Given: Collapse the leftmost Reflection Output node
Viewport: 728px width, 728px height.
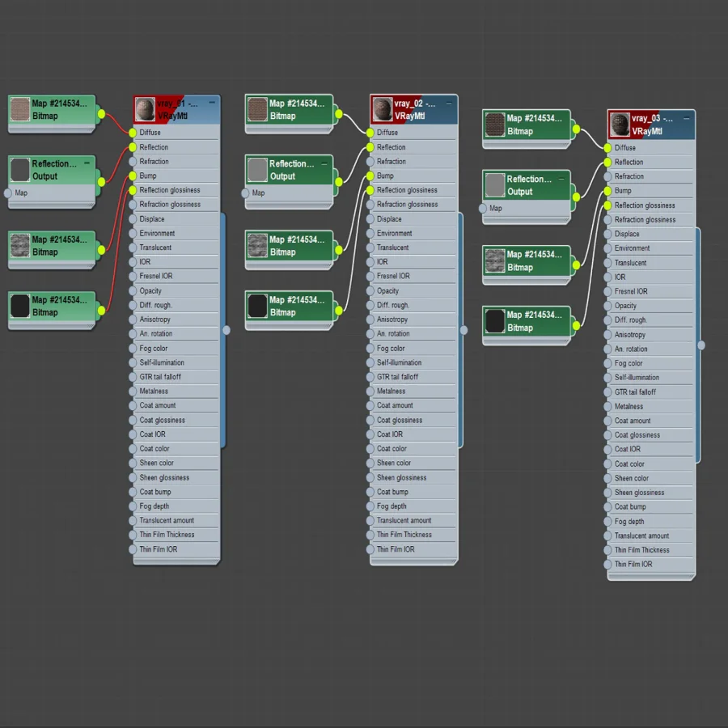Looking at the screenshot, I should (87, 163).
